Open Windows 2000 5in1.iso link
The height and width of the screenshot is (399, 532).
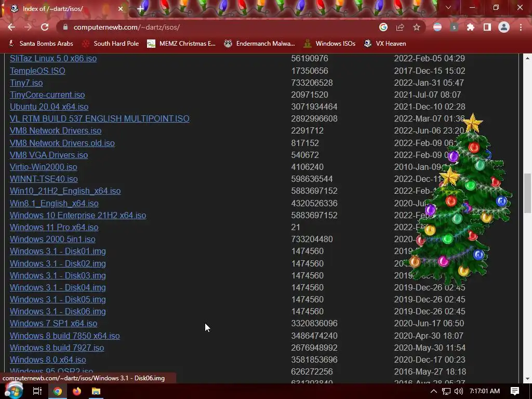(x=52, y=239)
